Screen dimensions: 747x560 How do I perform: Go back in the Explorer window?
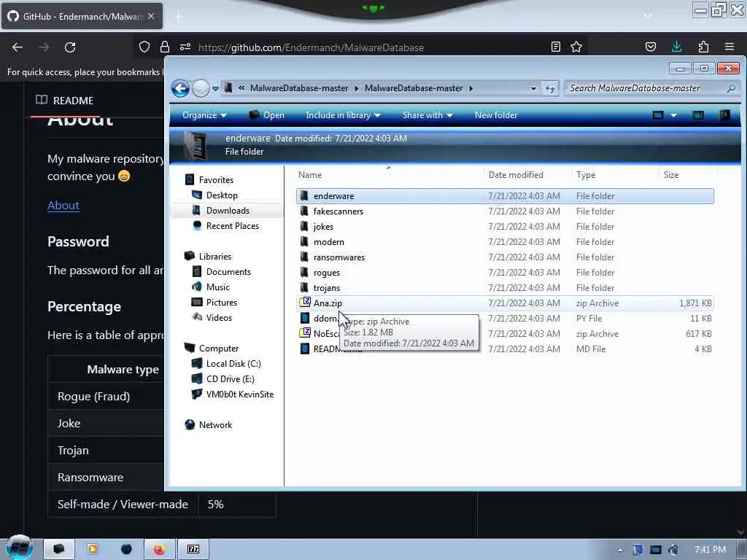click(x=181, y=88)
